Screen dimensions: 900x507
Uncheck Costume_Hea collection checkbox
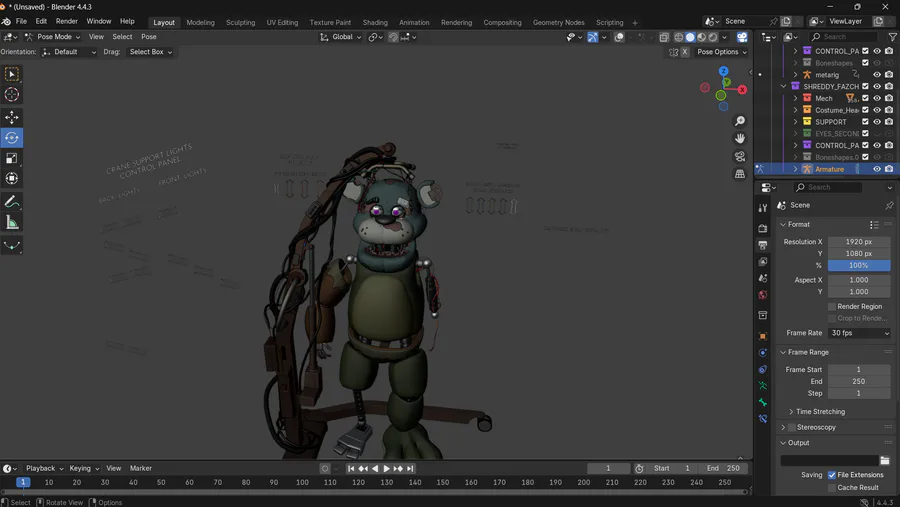coord(865,110)
